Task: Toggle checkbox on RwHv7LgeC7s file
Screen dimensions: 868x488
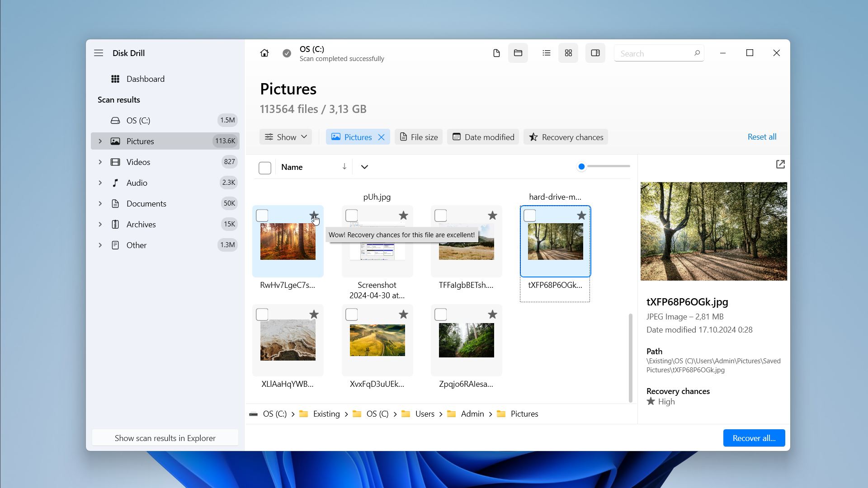Action: point(262,216)
